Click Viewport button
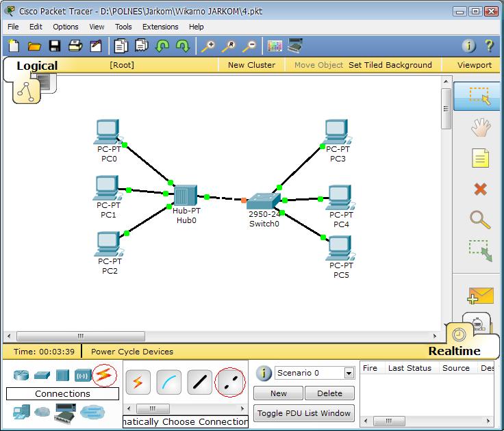 coord(475,65)
